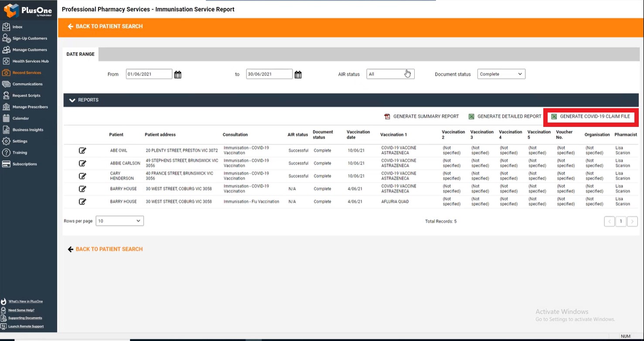Click the Settings gear icon

(6, 141)
